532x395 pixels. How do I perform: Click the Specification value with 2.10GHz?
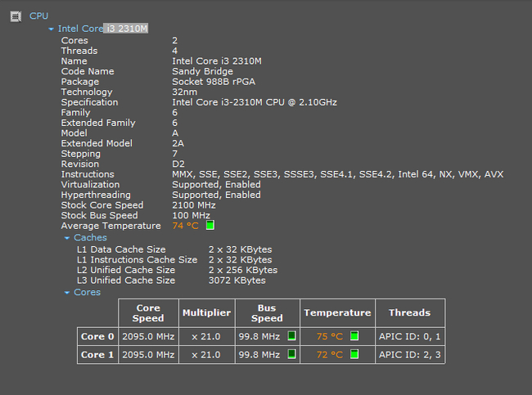coord(255,102)
